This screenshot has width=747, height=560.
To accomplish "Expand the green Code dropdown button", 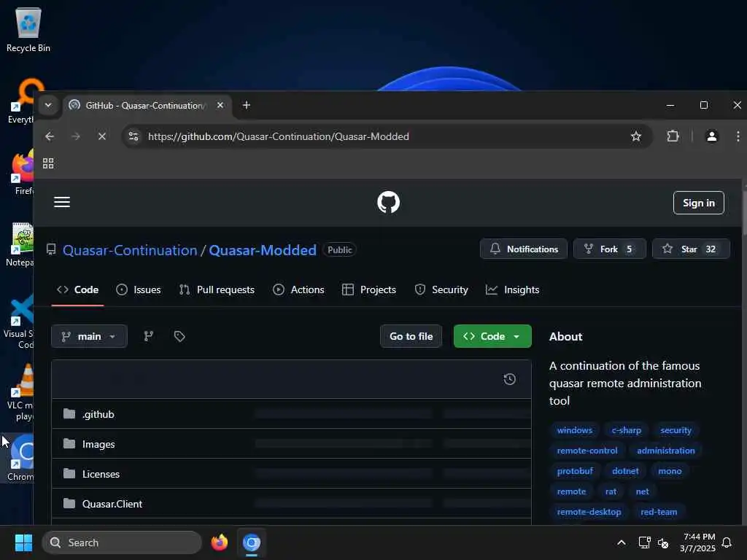I will pyautogui.click(x=492, y=336).
